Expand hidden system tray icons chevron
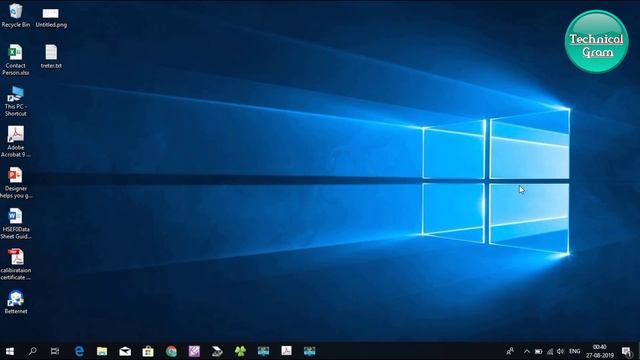This screenshot has height=360, width=640. (527, 351)
